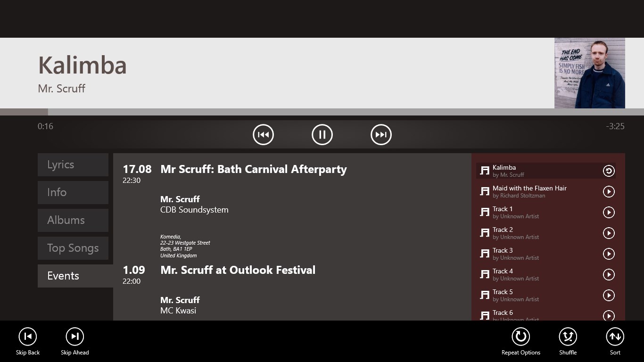The width and height of the screenshot is (644, 362).
Task: Click the 17.08 event date
Action: tap(137, 169)
